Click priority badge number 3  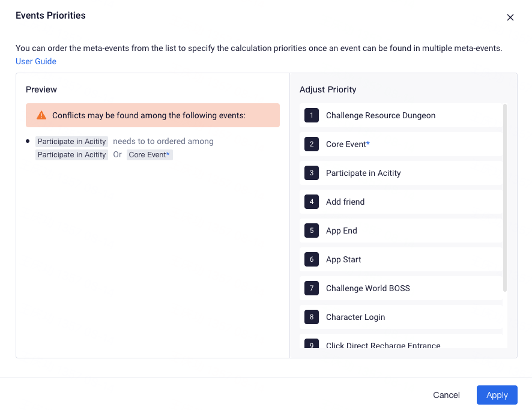point(312,173)
